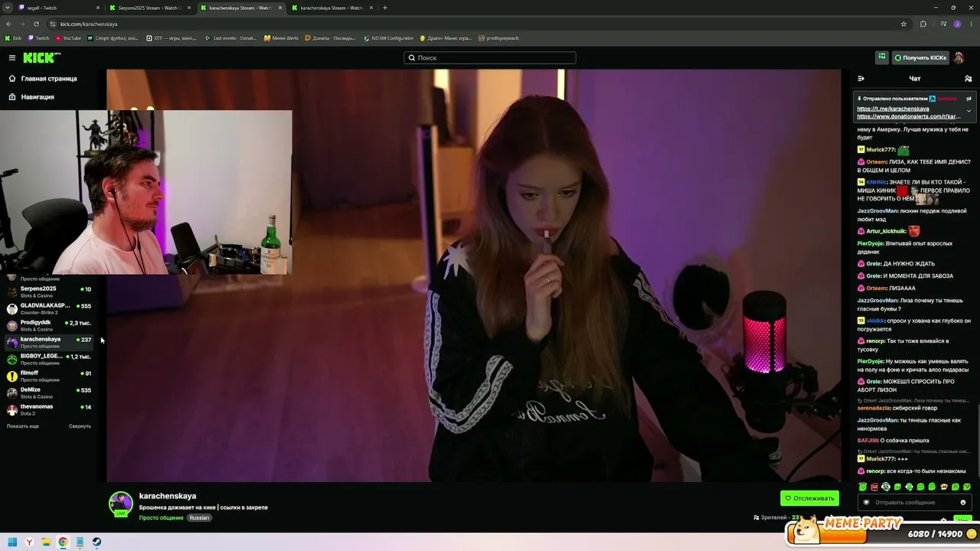Click the Просто общение category tag
The image size is (980, 551).
(x=161, y=518)
